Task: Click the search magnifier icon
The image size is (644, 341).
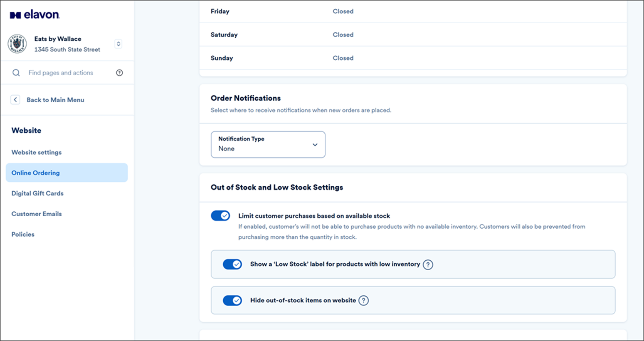Action: [x=16, y=73]
